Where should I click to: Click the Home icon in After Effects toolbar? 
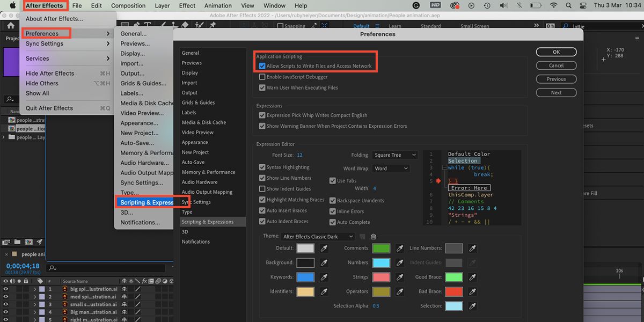coord(11,25)
